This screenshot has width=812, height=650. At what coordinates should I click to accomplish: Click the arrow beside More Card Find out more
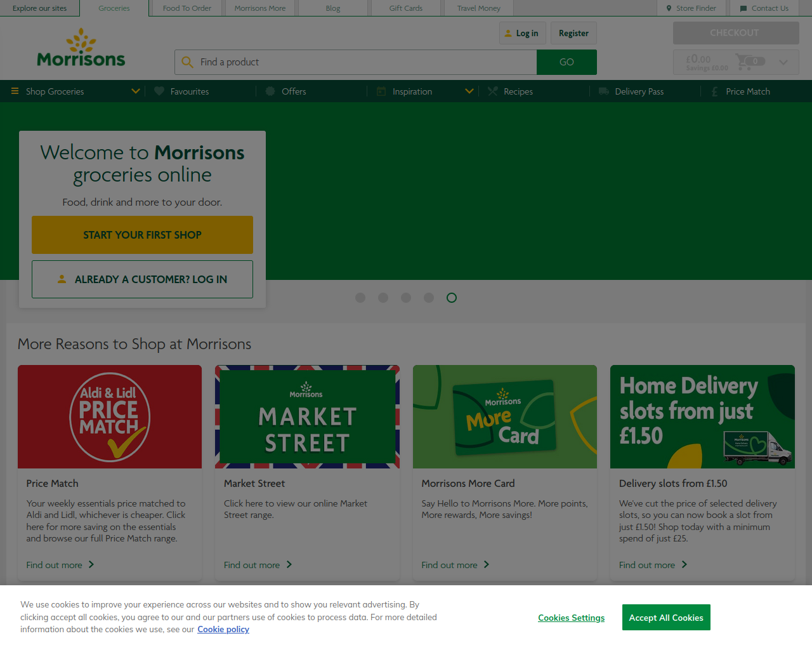[487, 564]
